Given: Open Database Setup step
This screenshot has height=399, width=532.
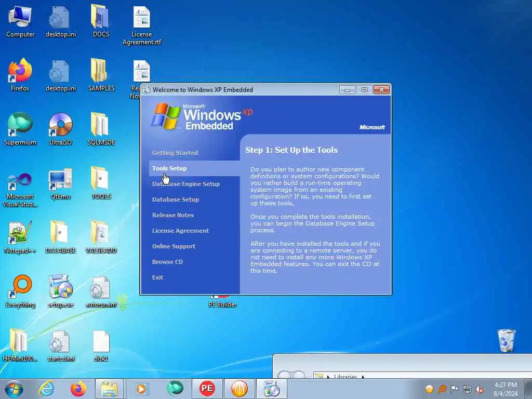Looking at the screenshot, I should tap(176, 199).
